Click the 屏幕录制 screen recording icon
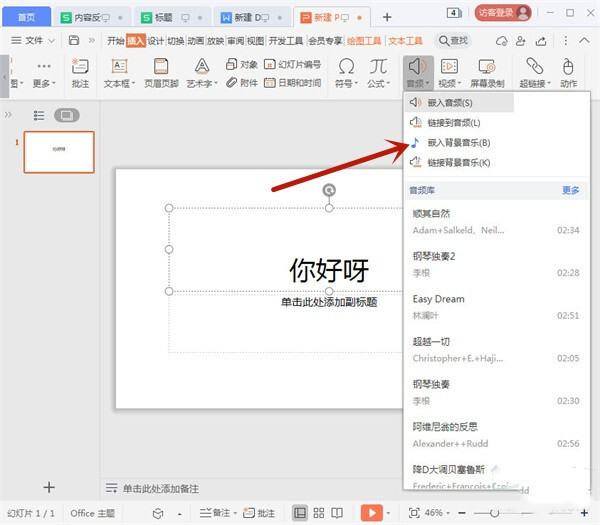This screenshot has width=600, height=525. (x=488, y=66)
